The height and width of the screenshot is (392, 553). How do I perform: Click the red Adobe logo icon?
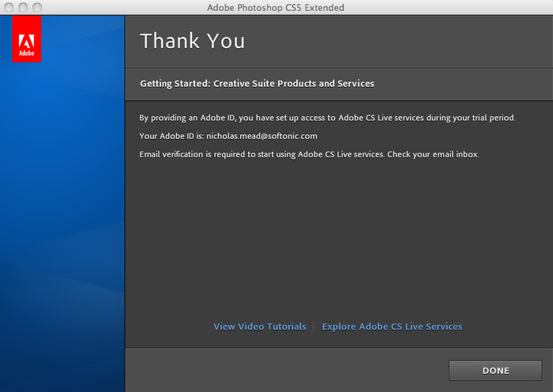tap(27, 40)
